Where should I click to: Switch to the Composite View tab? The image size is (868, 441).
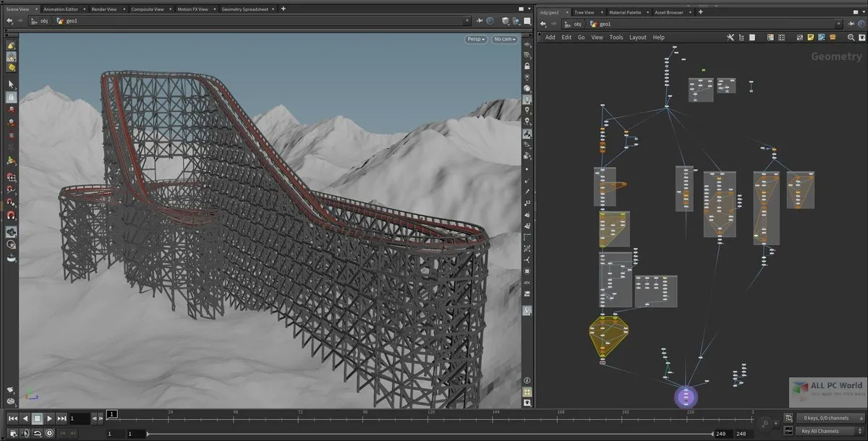coord(148,9)
